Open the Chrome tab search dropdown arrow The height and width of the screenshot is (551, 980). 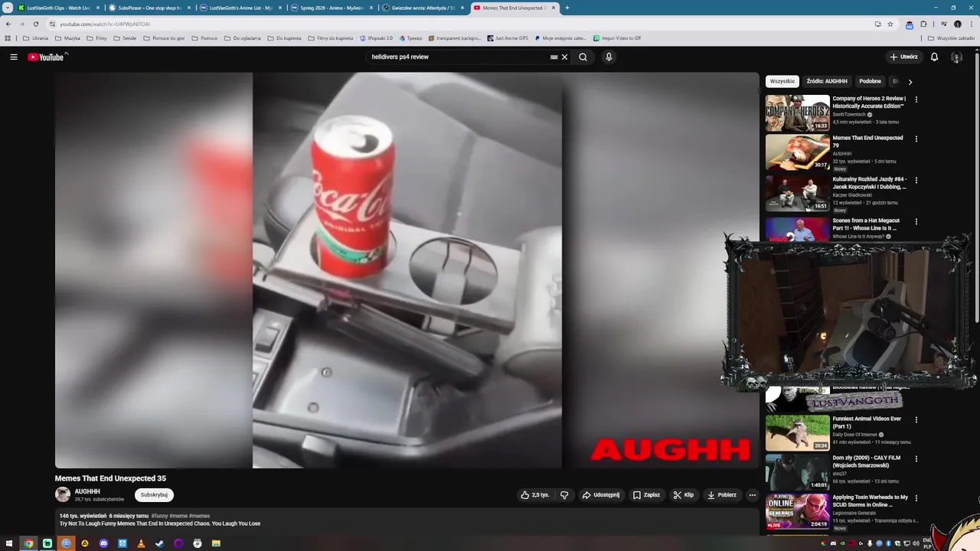[8, 8]
